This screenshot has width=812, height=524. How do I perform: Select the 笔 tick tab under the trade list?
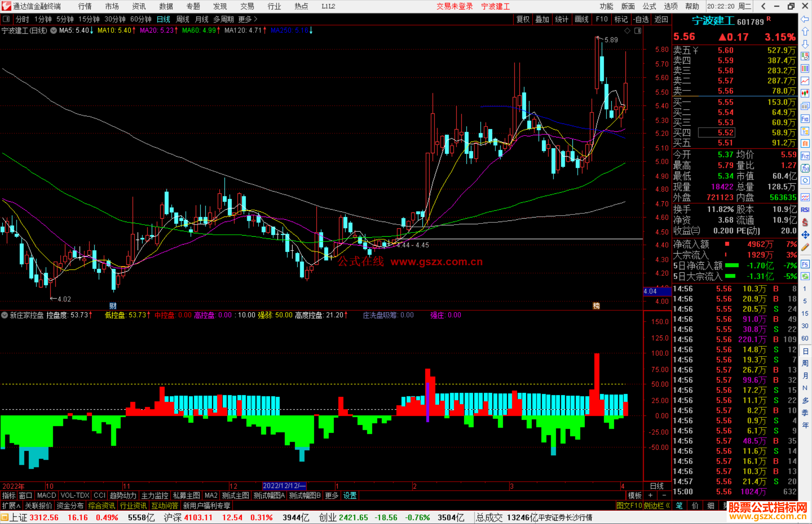679,506
